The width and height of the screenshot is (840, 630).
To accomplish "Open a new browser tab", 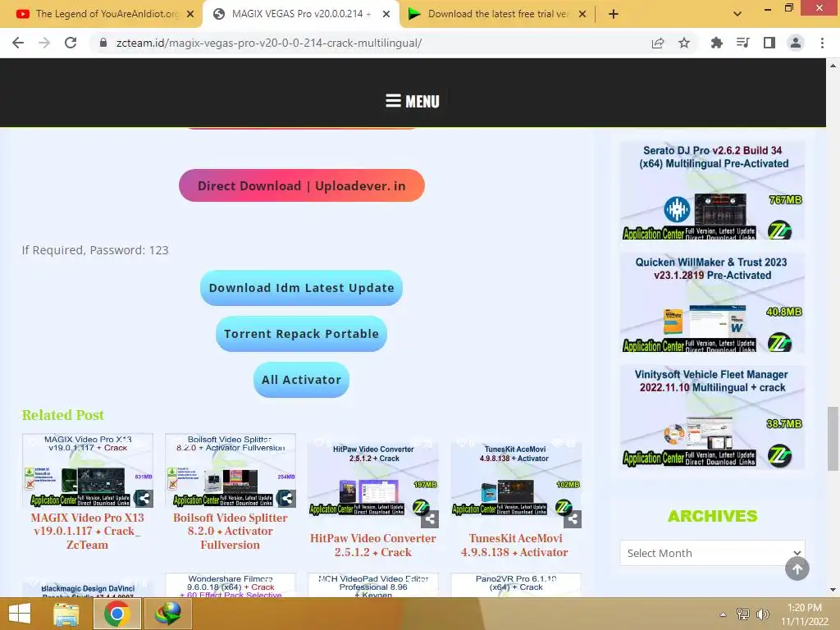I will tap(614, 14).
